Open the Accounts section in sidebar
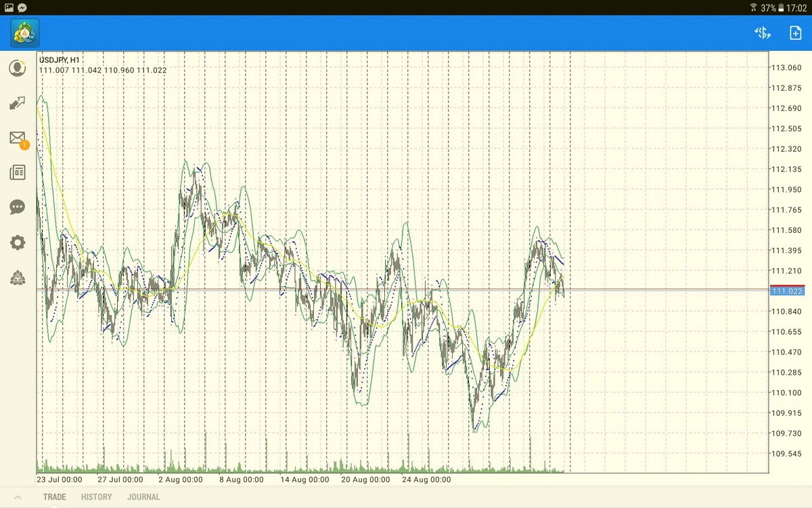Screen dimensions: 812x508 coord(18,68)
